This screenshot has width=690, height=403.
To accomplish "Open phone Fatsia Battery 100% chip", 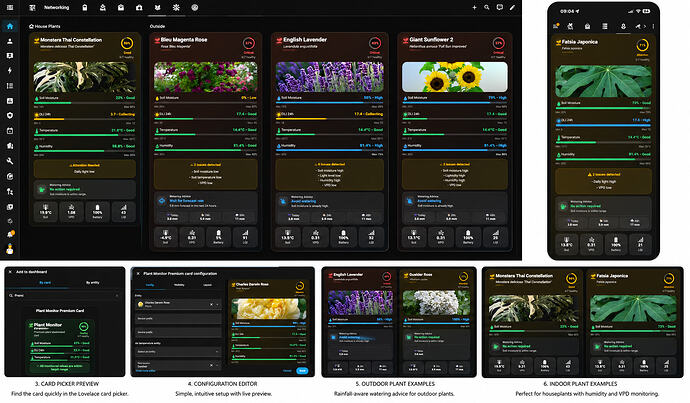I will (616, 243).
